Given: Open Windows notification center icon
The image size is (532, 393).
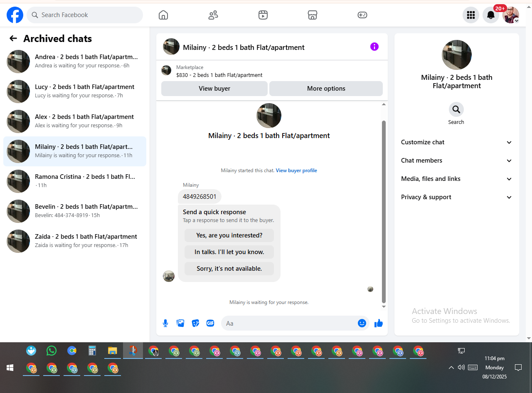Looking at the screenshot, I should 518,367.
